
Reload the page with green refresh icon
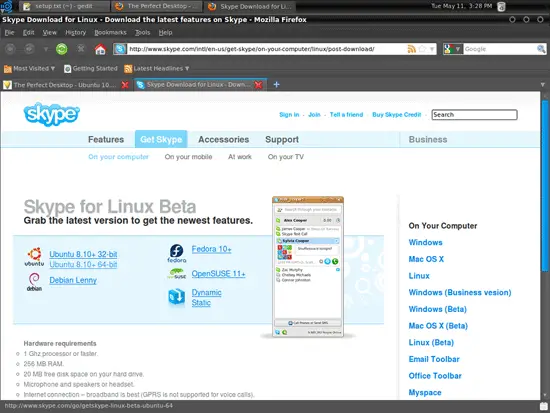click(x=62, y=49)
